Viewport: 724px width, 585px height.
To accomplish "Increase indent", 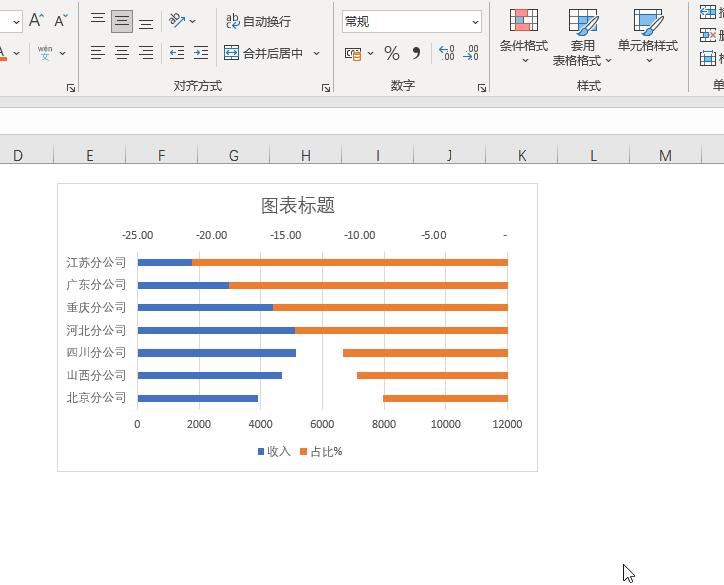I will [x=201, y=53].
